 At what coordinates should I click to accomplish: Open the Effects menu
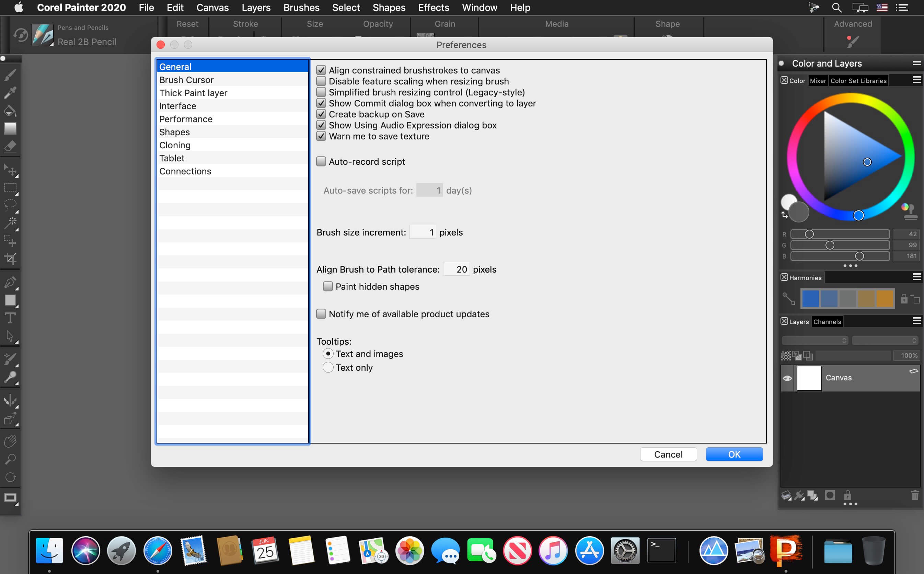pyautogui.click(x=434, y=8)
